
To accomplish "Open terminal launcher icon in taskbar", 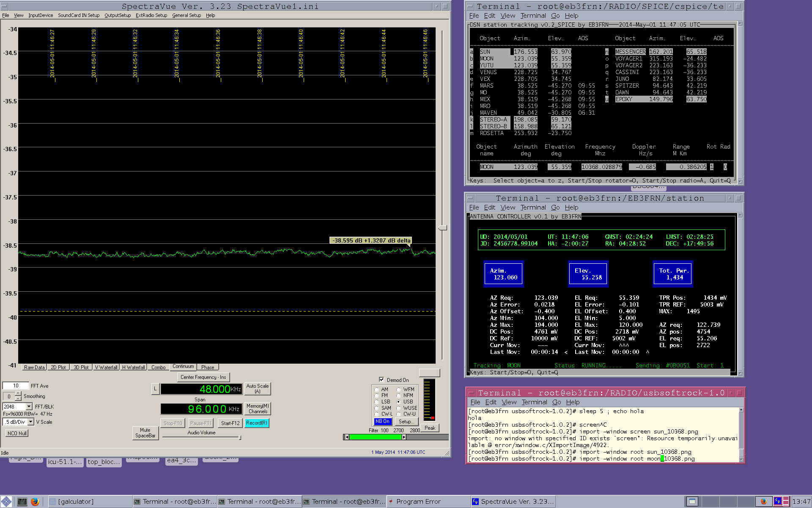I will coord(22,502).
